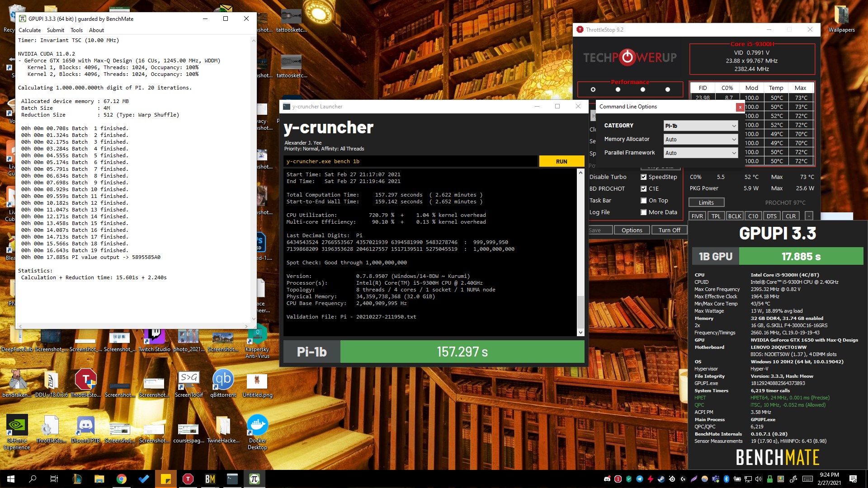868x488 pixels.
Task: Open Sticky Notes from the taskbar
Action: 166,479
